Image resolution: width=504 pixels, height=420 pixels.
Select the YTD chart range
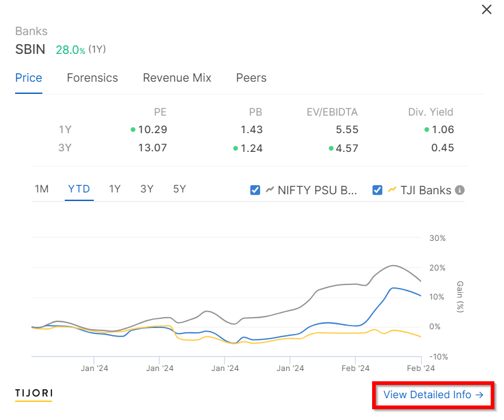coord(79,189)
